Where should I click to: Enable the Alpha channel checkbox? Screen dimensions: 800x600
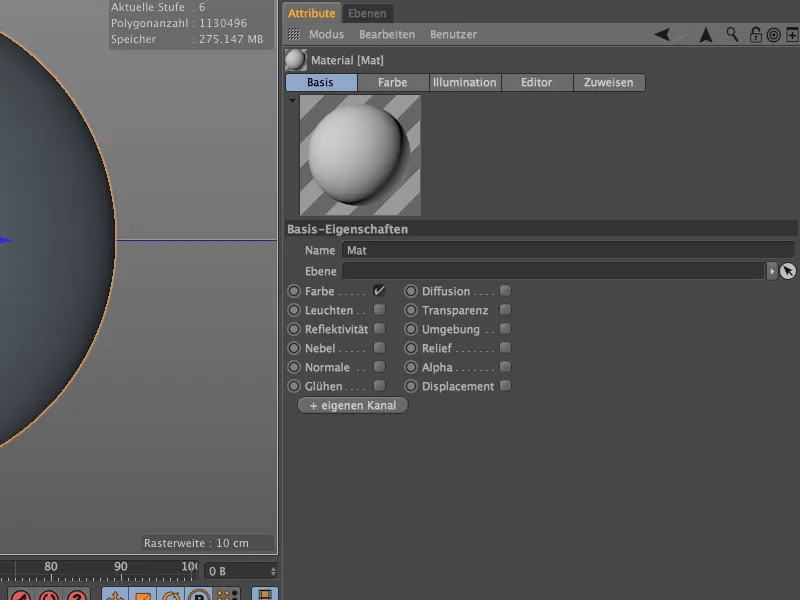pos(505,367)
